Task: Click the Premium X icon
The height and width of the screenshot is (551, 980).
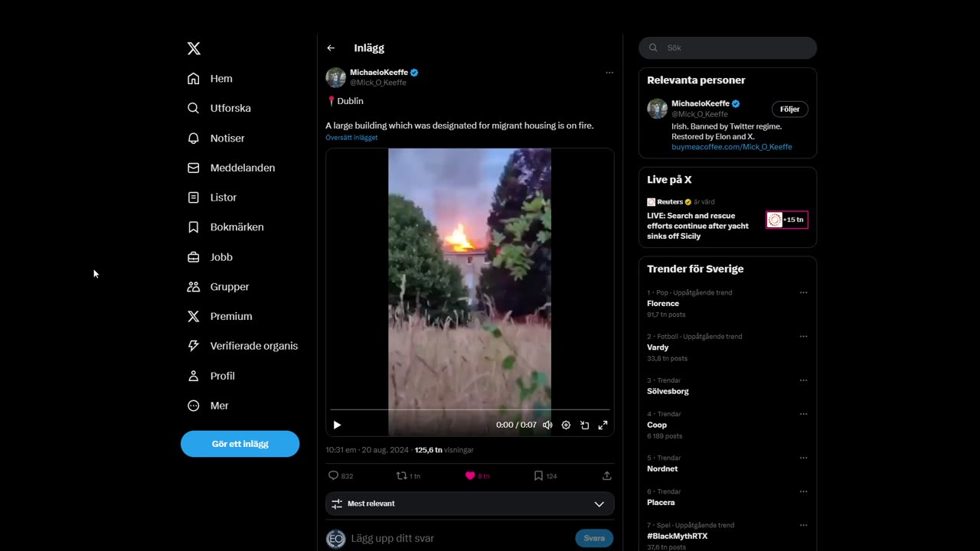Action: (x=194, y=316)
